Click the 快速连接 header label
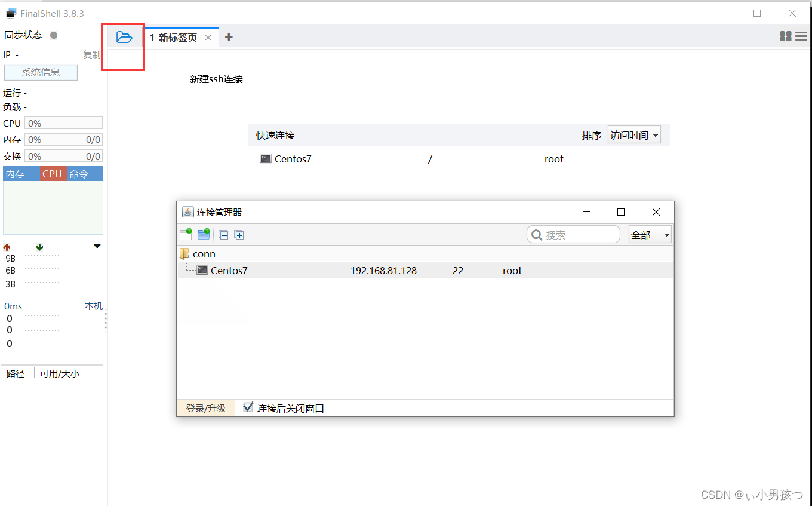The width and height of the screenshot is (812, 506). click(x=275, y=135)
